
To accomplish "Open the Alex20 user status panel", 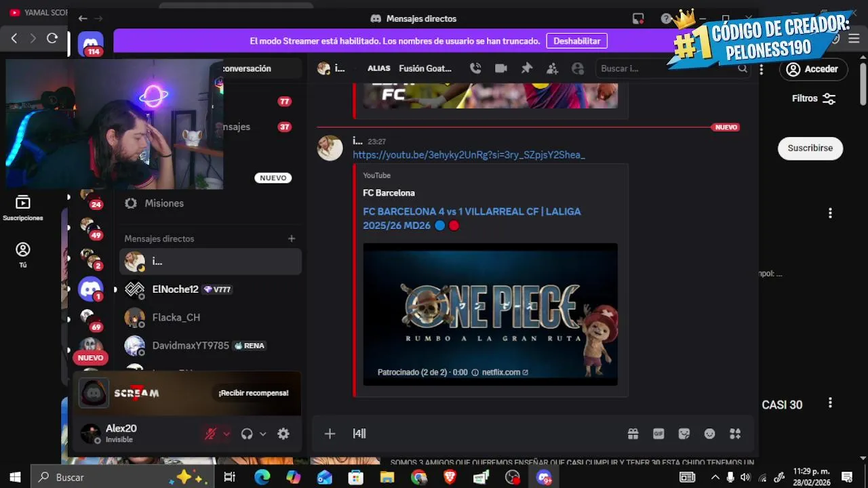I will [x=136, y=434].
